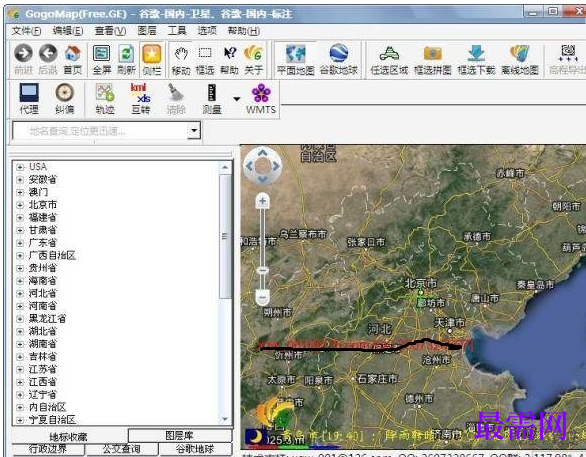Open the 关于 about icon
This screenshot has height=457, width=586.
253,53
